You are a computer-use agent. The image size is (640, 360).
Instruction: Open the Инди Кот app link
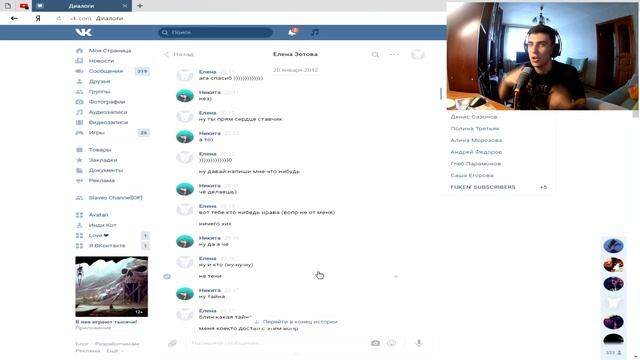102,225
